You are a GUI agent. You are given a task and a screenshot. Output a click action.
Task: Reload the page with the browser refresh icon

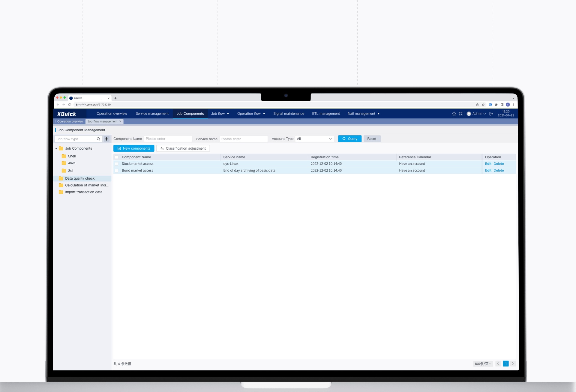click(70, 105)
